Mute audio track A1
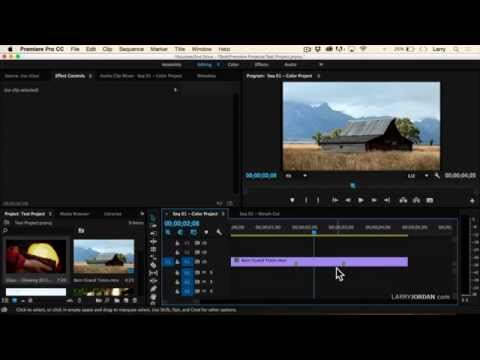Screen dimensions: 480x360 204,273
